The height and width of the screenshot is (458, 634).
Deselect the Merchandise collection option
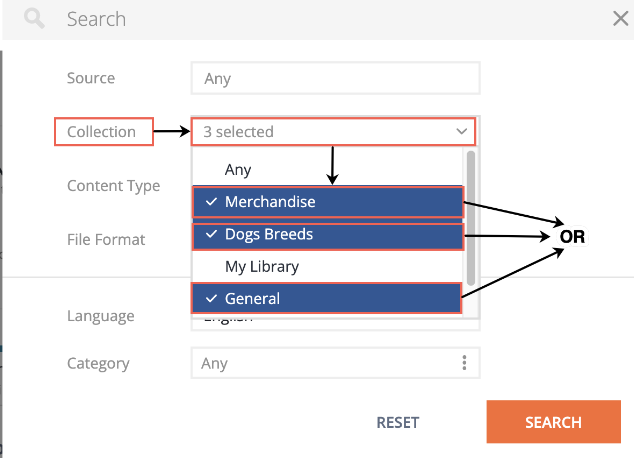coord(328,202)
